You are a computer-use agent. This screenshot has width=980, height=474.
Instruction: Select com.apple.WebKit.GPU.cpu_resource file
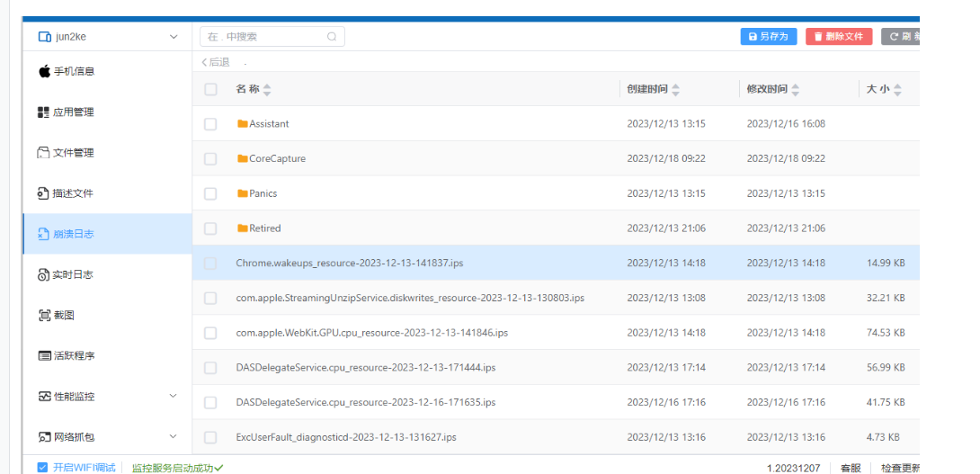click(x=372, y=333)
